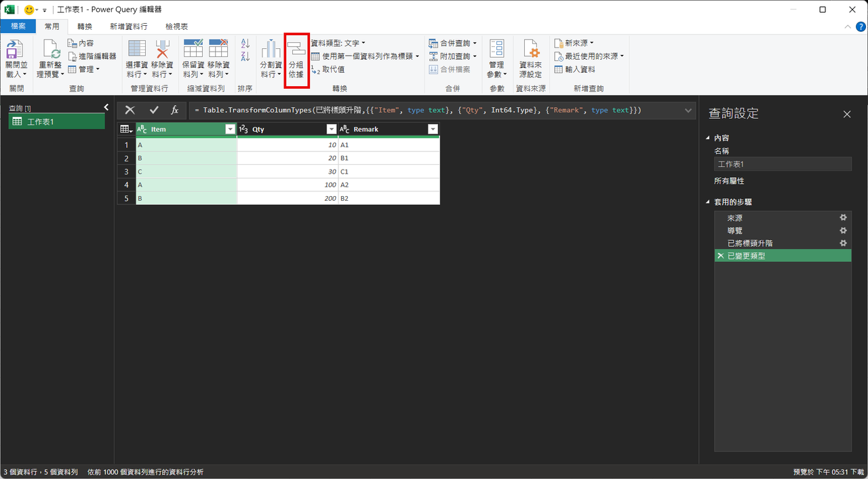Collapse the 內容 section in query settings

click(709, 138)
